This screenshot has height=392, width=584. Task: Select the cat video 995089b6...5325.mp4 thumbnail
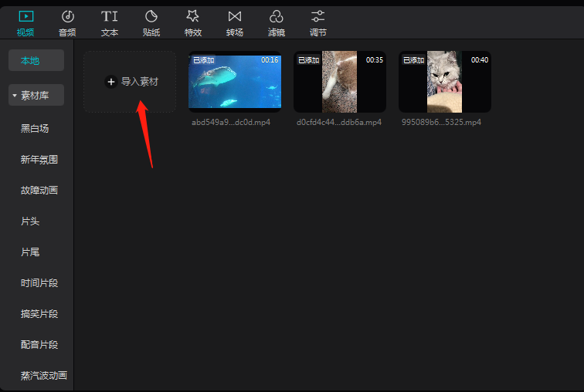tap(445, 82)
